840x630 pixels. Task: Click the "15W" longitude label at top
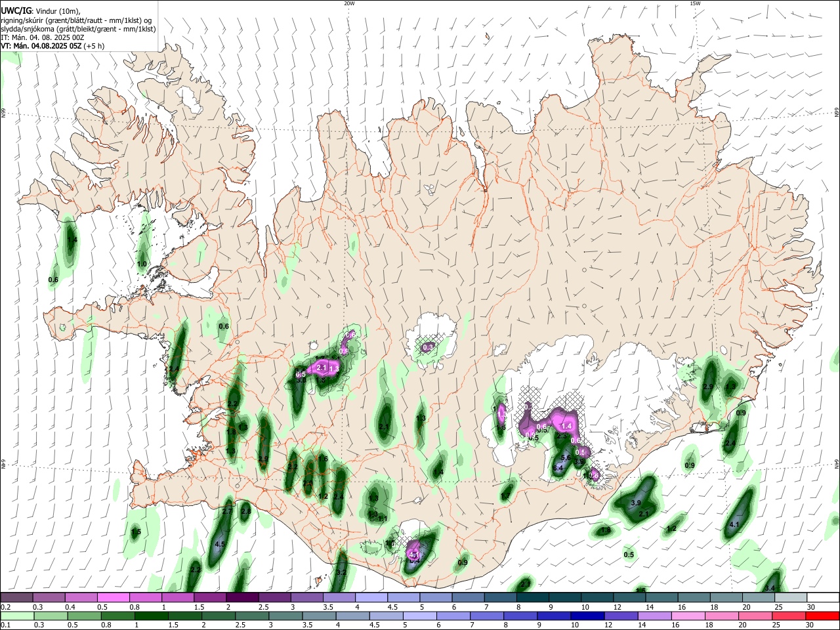point(695,3)
